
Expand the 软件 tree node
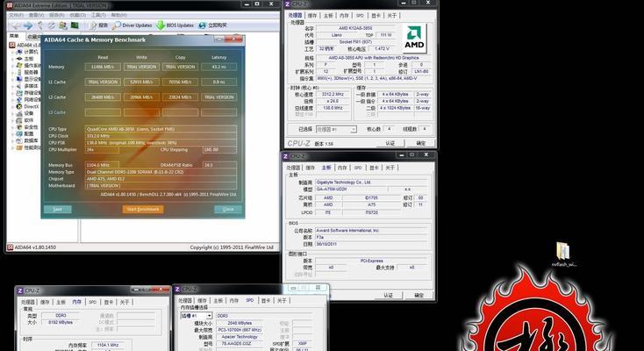[13, 120]
